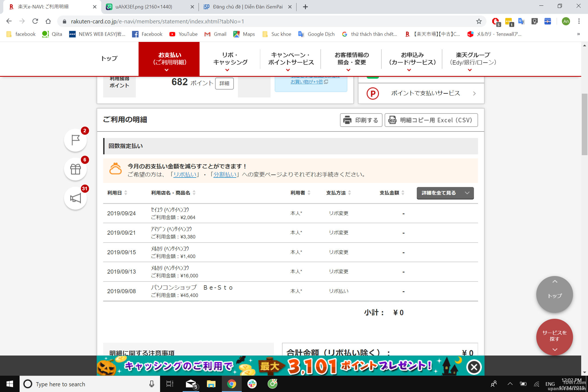Expand the お客様情報の照会・変更 menu
This screenshot has height=392, width=588.
pyautogui.click(x=351, y=59)
